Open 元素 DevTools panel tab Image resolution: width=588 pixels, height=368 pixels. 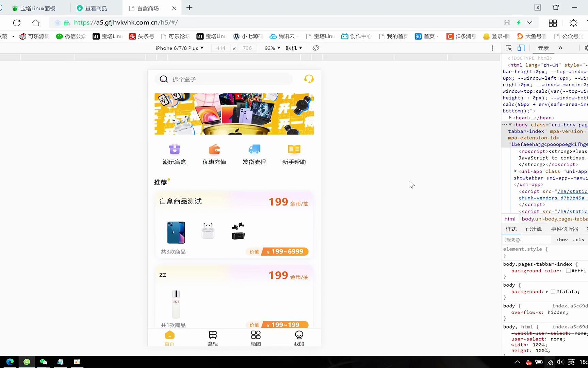tap(543, 48)
